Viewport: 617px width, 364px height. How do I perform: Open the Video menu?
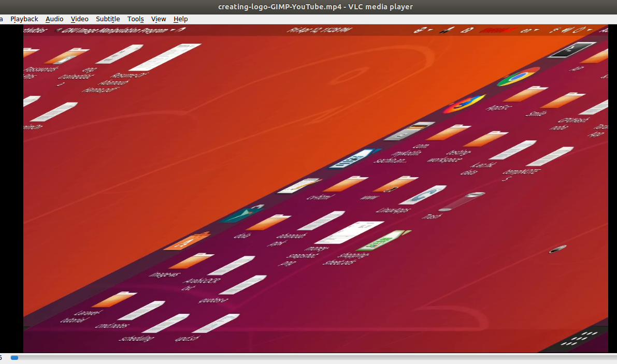point(79,19)
